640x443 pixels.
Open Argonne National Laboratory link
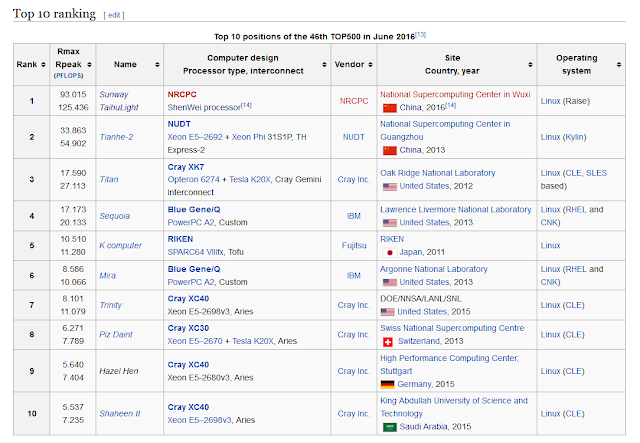point(434,269)
